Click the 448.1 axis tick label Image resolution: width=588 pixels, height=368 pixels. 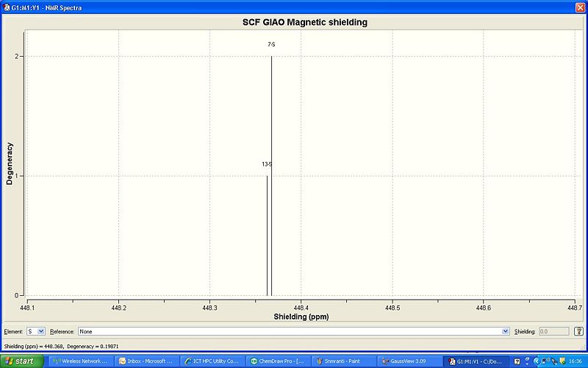tap(27, 308)
